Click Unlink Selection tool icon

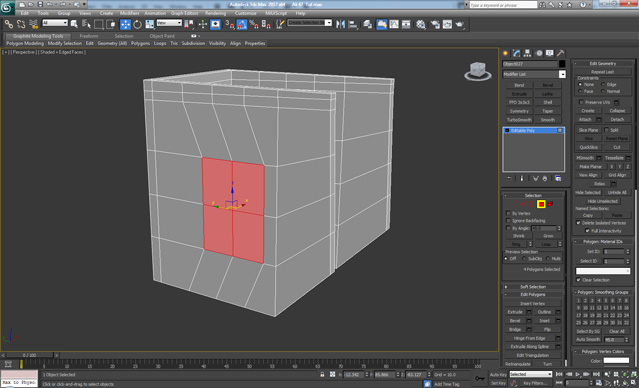coord(21,24)
